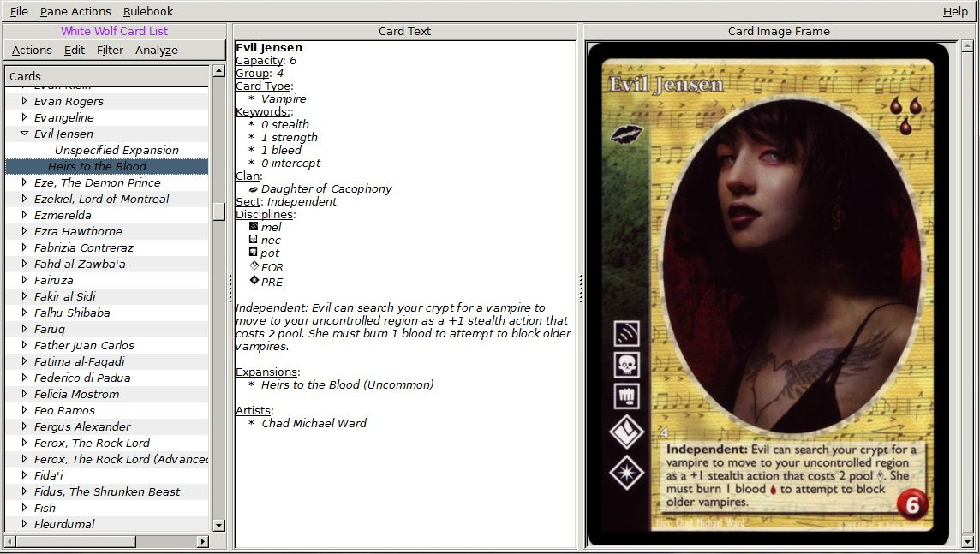Expand the Fakir al Sidi row
This screenshot has height=554, width=980.
pos(24,296)
